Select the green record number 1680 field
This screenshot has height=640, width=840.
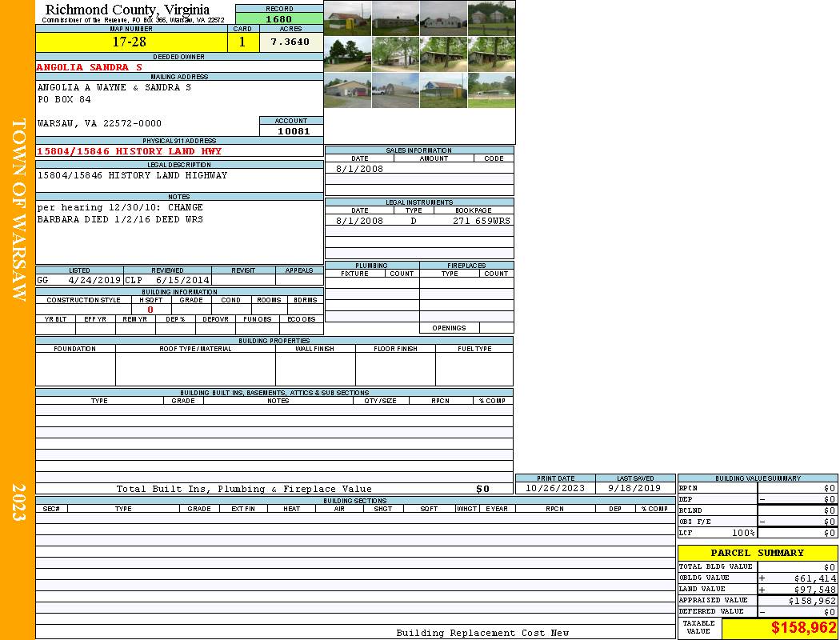[279, 19]
